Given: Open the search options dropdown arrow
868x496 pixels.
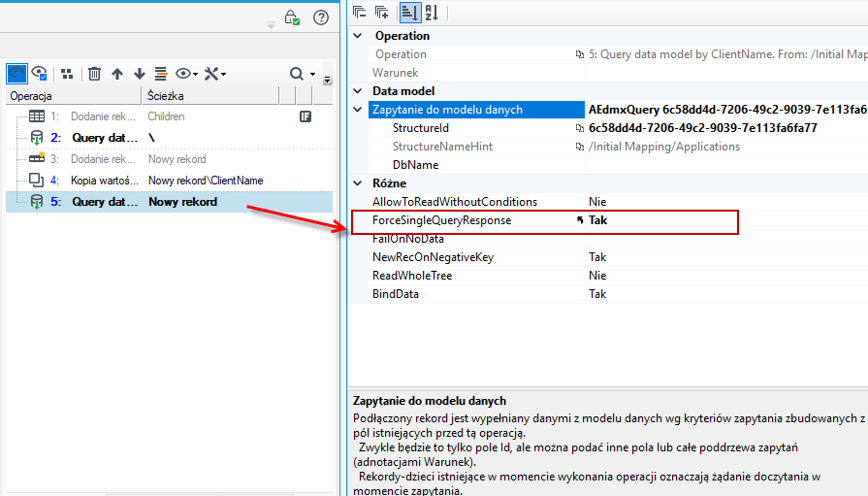Looking at the screenshot, I should [x=312, y=75].
